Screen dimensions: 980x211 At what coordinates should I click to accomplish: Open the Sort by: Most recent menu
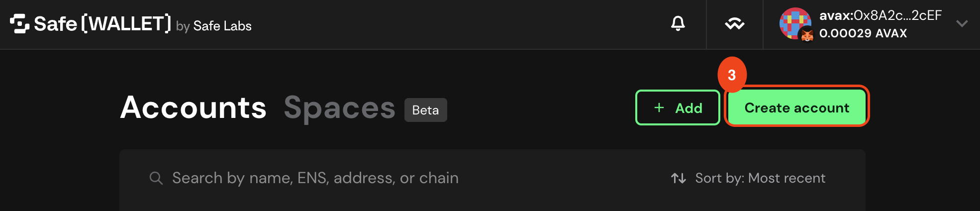pyautogui.click(x=748, y=178)
